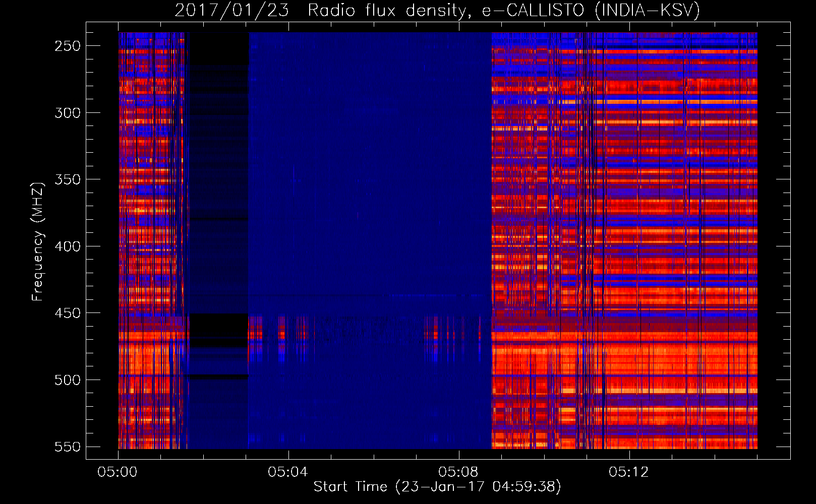Click the 350 frequency tick label

(68, 179)
